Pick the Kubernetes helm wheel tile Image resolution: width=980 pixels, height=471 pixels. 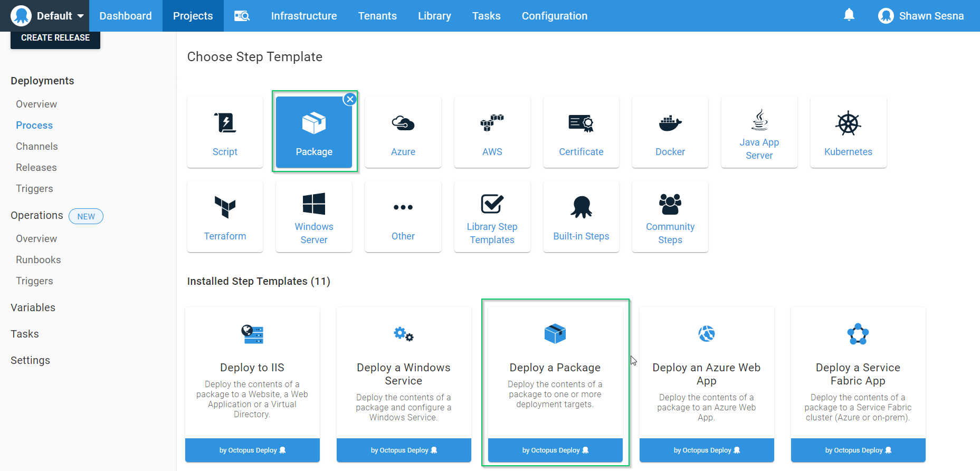tap(848, 132)
